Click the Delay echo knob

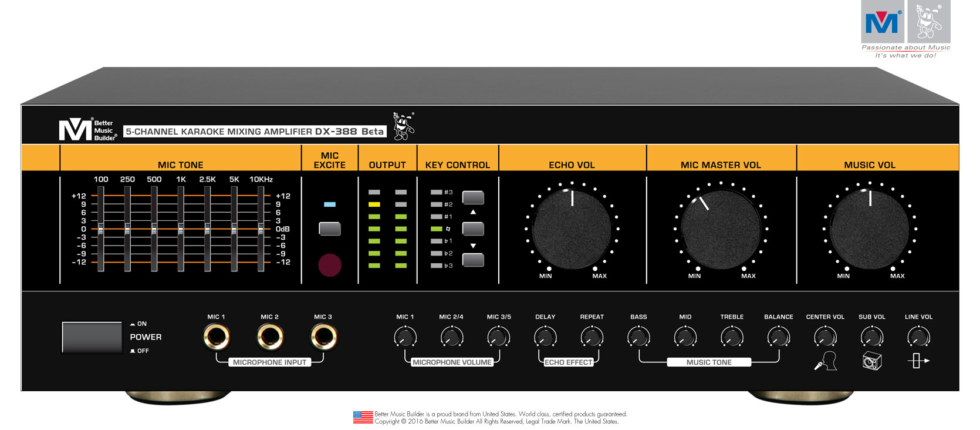545,337
